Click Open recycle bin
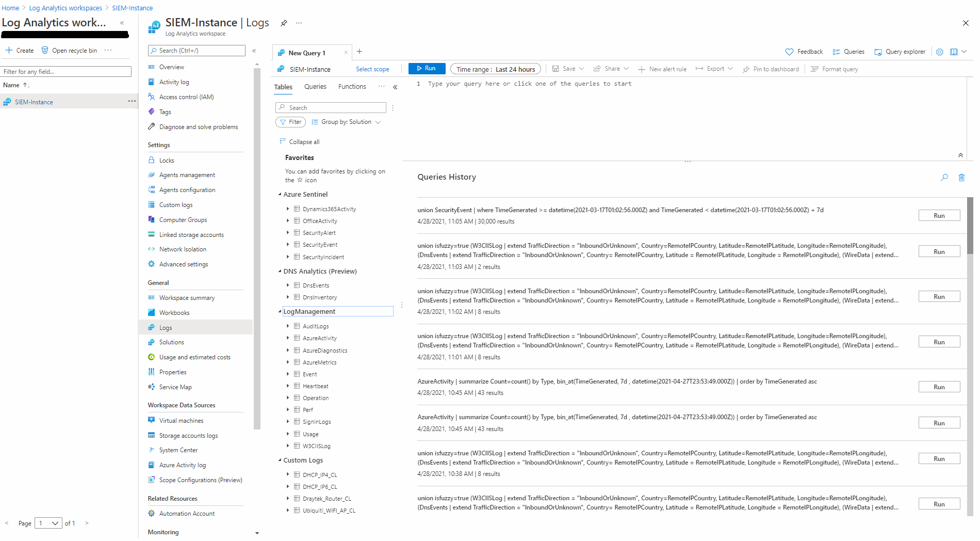Viewport: 980px width, 541px height. click(x=69, y=51)
